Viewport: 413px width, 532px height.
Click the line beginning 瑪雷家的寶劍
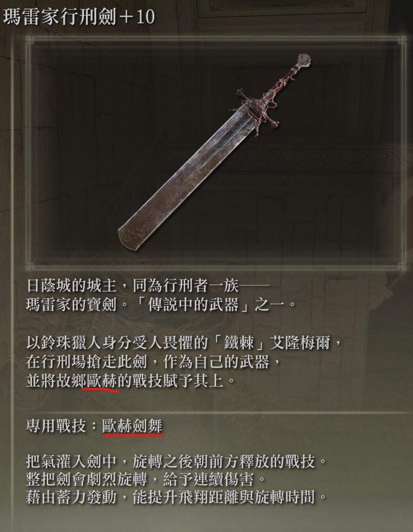(161, 305)
